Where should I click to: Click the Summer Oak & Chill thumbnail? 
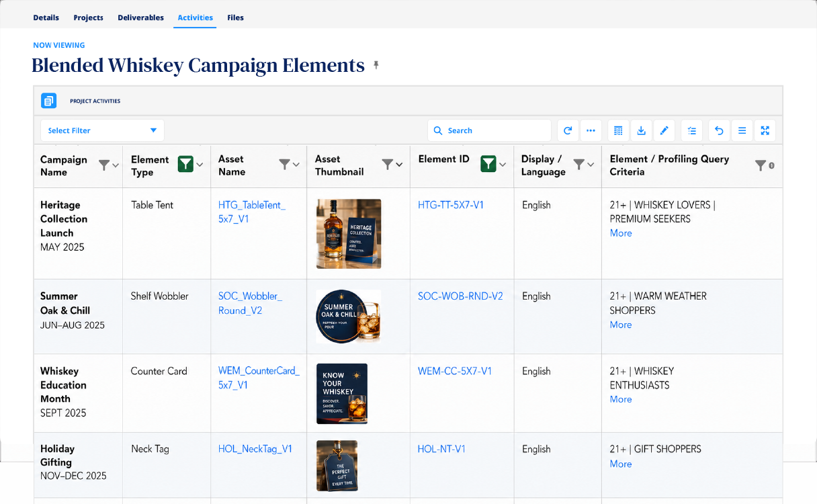point(349,317)
